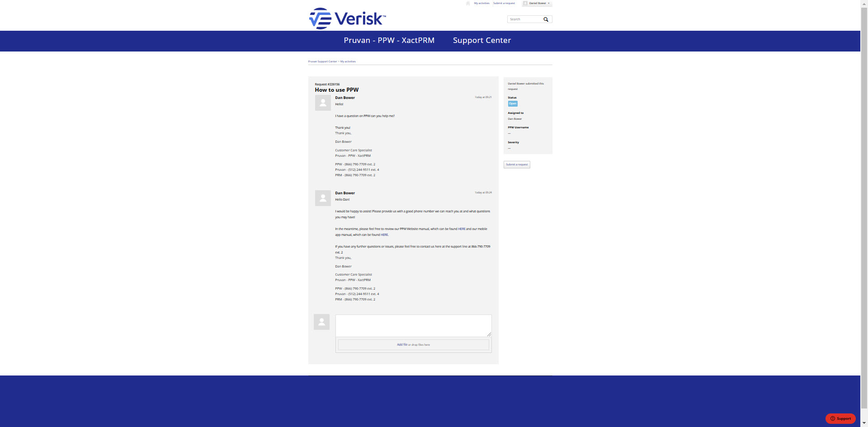868x427 pixels.
Task: Click the 'How to use PPW' title
Action: [337, 90]
